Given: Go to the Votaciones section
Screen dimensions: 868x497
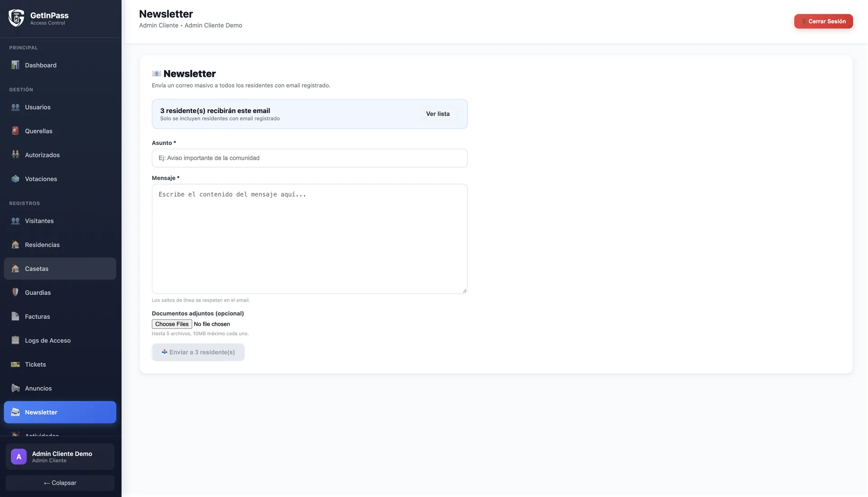Looking at the screenshot, I should click(60, 179).
